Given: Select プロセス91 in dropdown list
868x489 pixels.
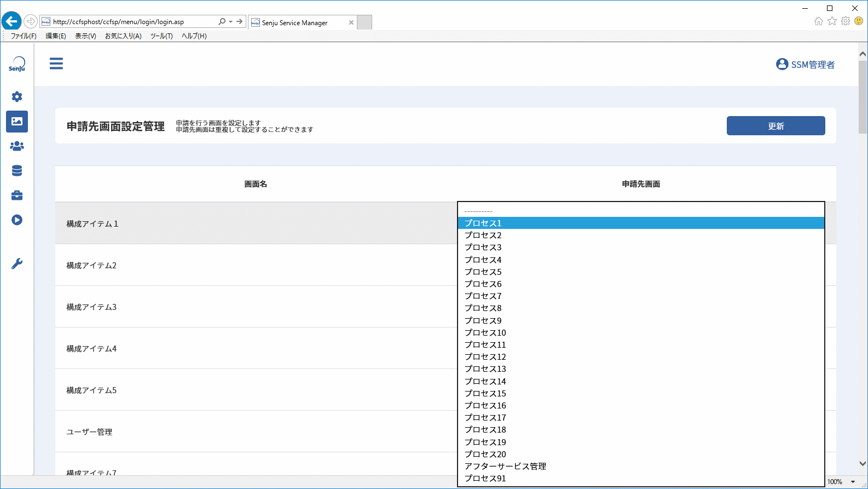Looking at the screenshot, I should tap(641, 478).
